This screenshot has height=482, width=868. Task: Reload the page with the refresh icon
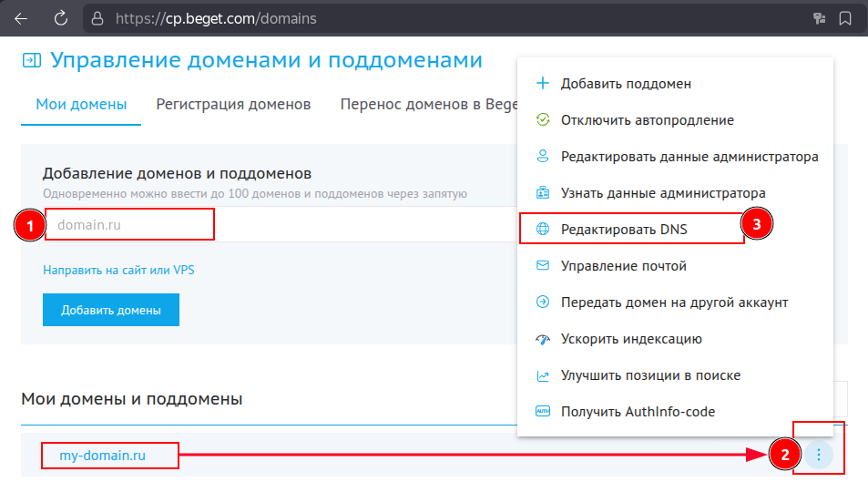pyautogui.click(x=61, y=18)
